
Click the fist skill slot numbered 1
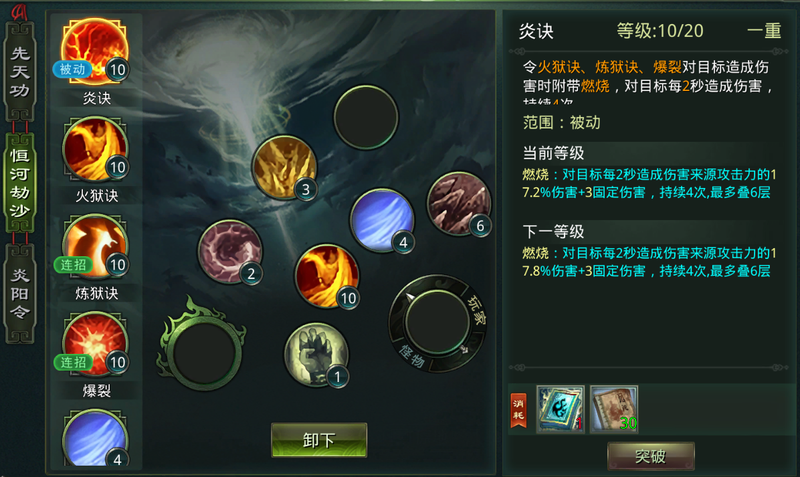click(x=316, y=355)
